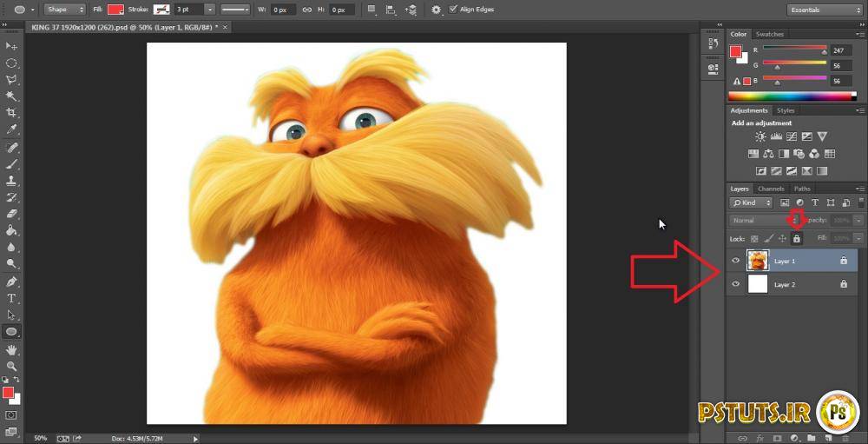Select the Blur tool
This screenshot has height=444, width=868.
[11, 248]
